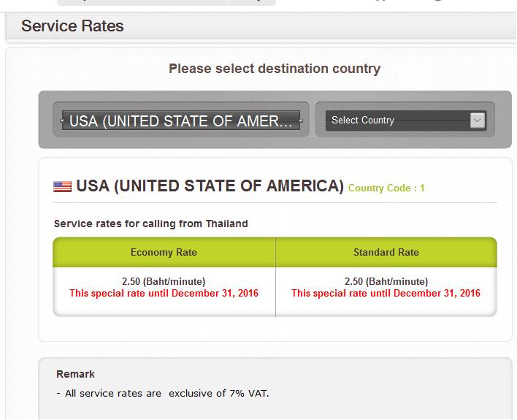Click red special rate note under Standard
Screen dimensions: 517x420
[x=386, y=294]
